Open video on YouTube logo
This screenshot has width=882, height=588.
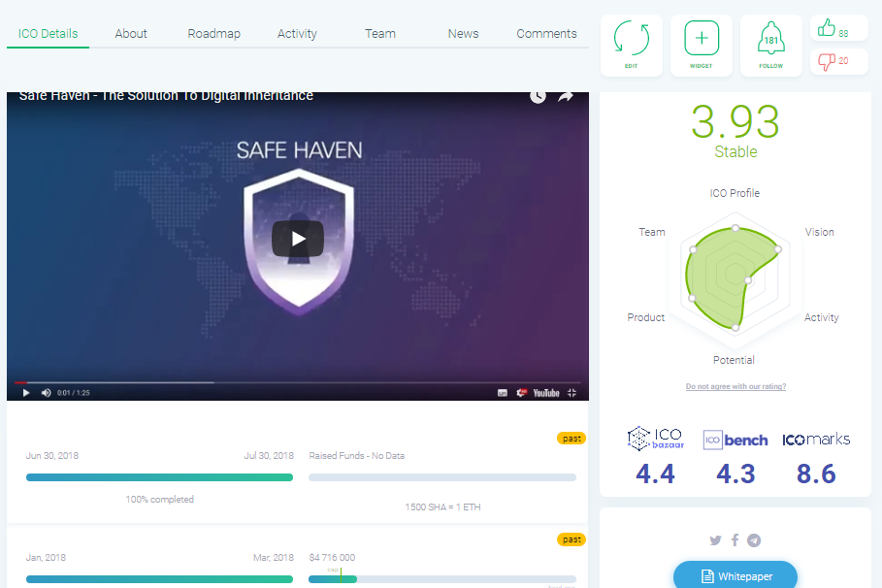546,393
